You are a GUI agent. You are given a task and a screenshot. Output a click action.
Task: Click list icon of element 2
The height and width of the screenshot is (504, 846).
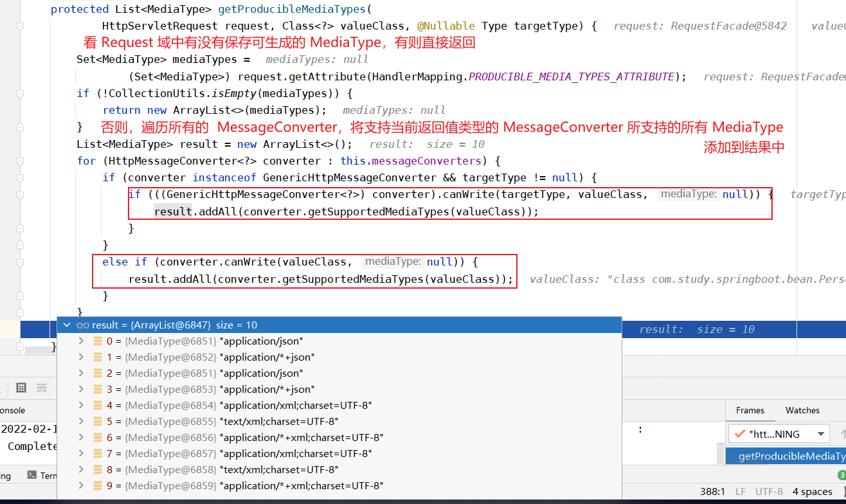click(x=98, y=373)
